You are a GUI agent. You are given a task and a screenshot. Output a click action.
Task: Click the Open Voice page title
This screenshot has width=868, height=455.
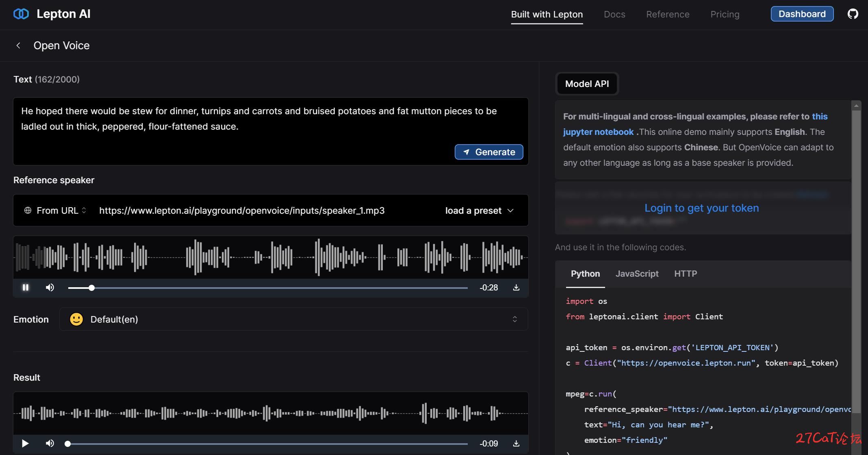pos(61,45)
